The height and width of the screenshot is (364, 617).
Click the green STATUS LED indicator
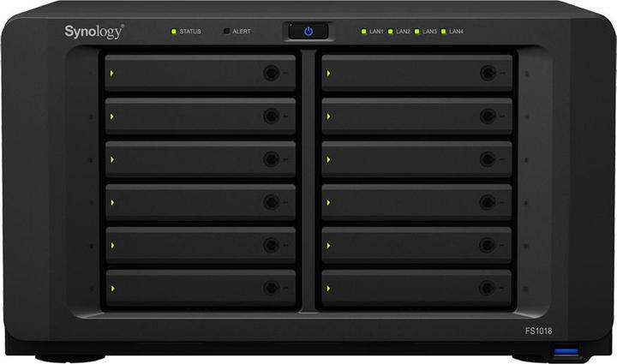coord(173,31)
